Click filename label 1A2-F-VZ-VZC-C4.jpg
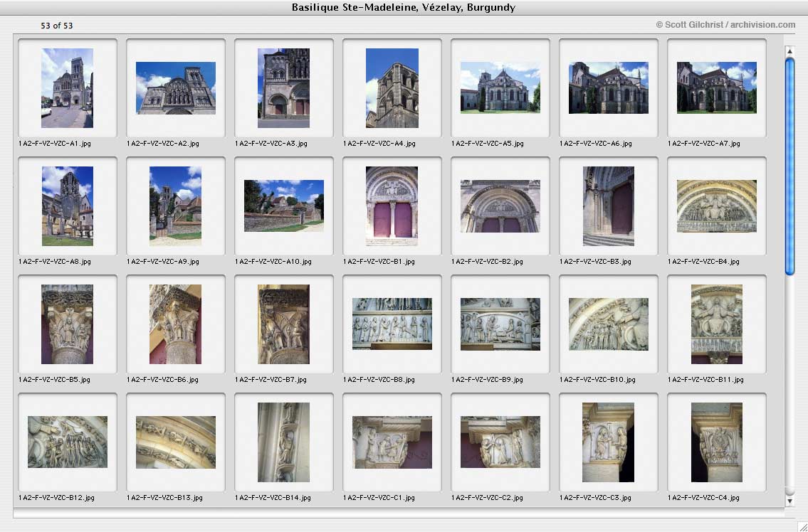Viewport: 808px width, 532px height. (703, 497)
